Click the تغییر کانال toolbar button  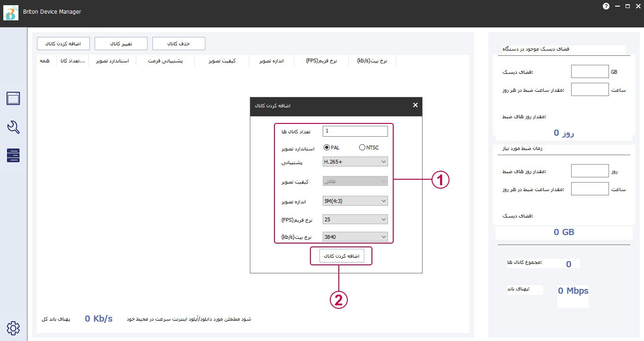[121, 44]
